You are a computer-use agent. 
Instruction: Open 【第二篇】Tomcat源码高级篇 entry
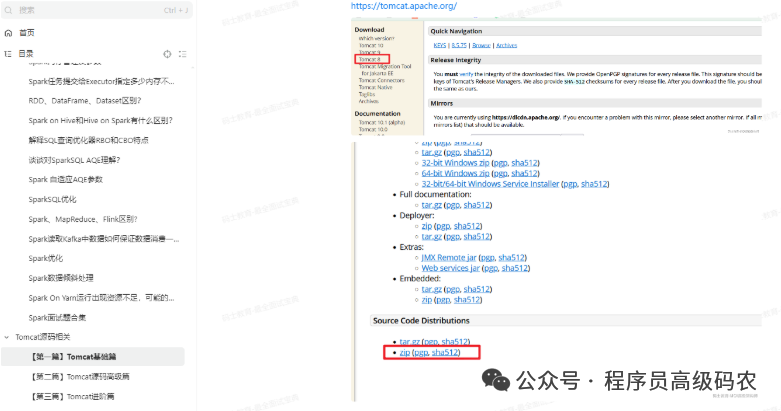click(x=80, y=377)
